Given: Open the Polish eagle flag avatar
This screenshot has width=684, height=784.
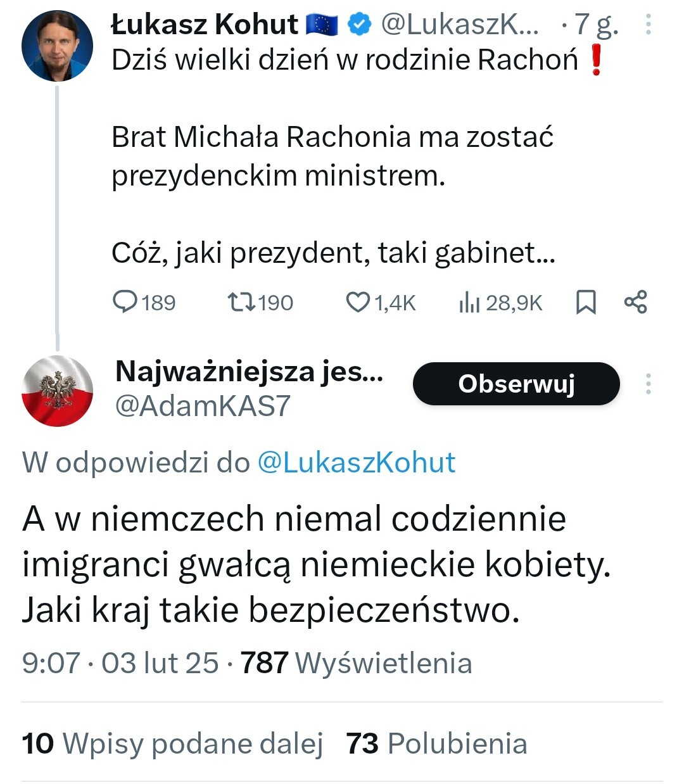Looking at the screenshot, I should click(x=57, y=391).
